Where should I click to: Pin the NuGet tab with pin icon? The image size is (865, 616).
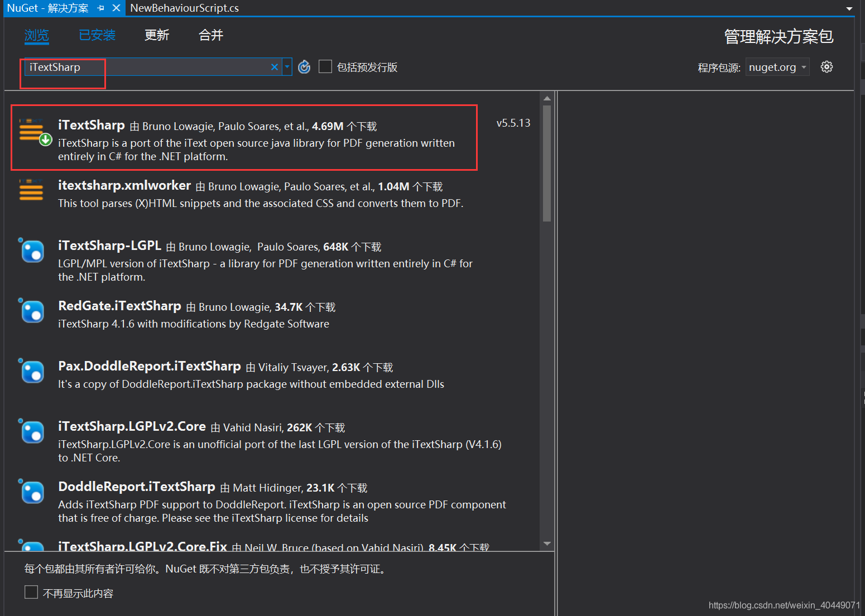(x=101, y=8)
